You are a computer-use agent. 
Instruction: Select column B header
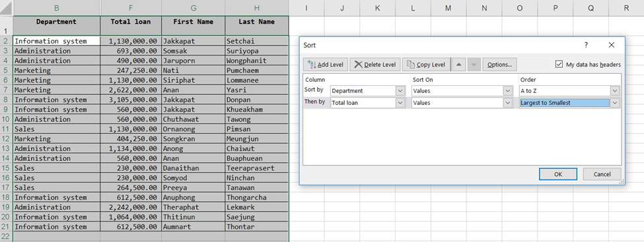tap(56, 8)
